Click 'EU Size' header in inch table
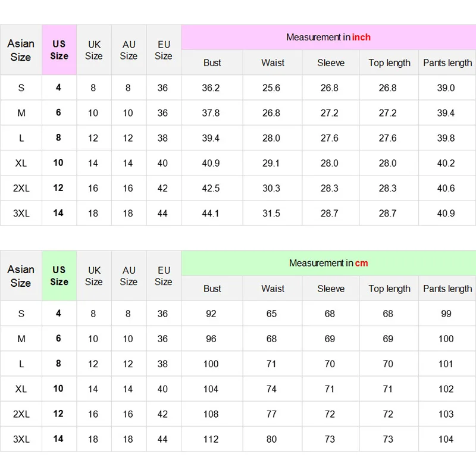This screenshot has width=476, height=476. tap(164, 50)
